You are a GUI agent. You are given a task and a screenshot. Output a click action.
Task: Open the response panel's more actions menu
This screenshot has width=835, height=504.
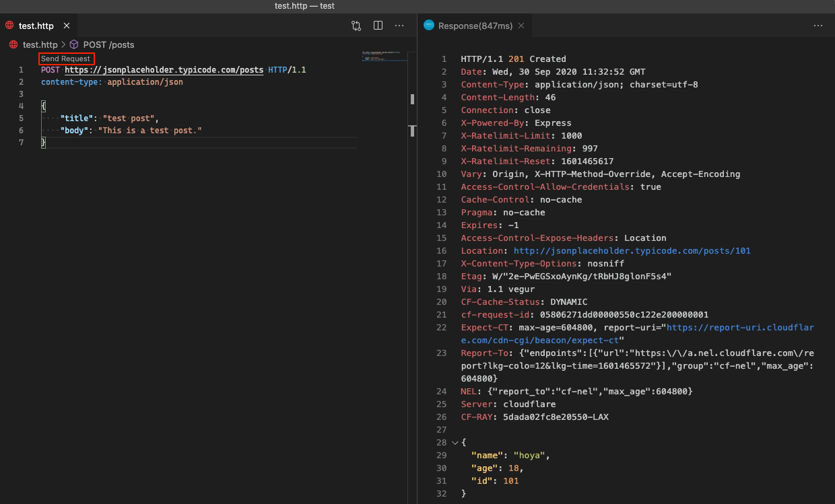pos(818,26)
